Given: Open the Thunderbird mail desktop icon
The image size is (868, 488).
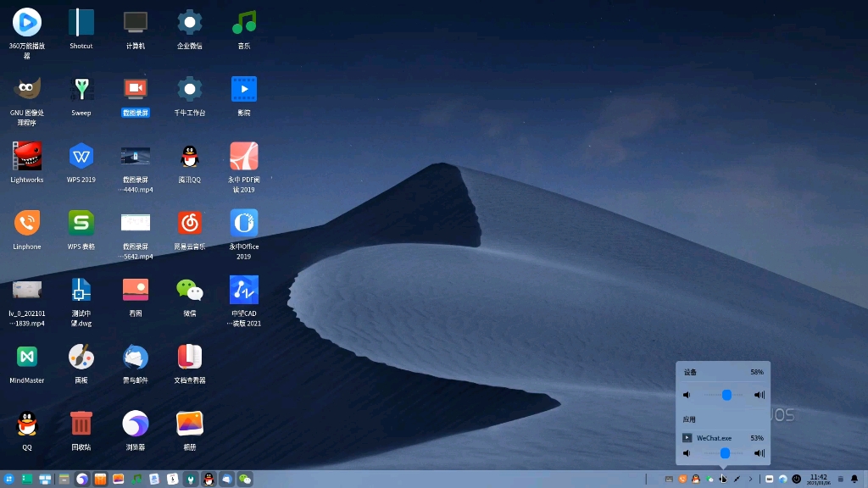Looking at the screenshot, I should (136, 357).
